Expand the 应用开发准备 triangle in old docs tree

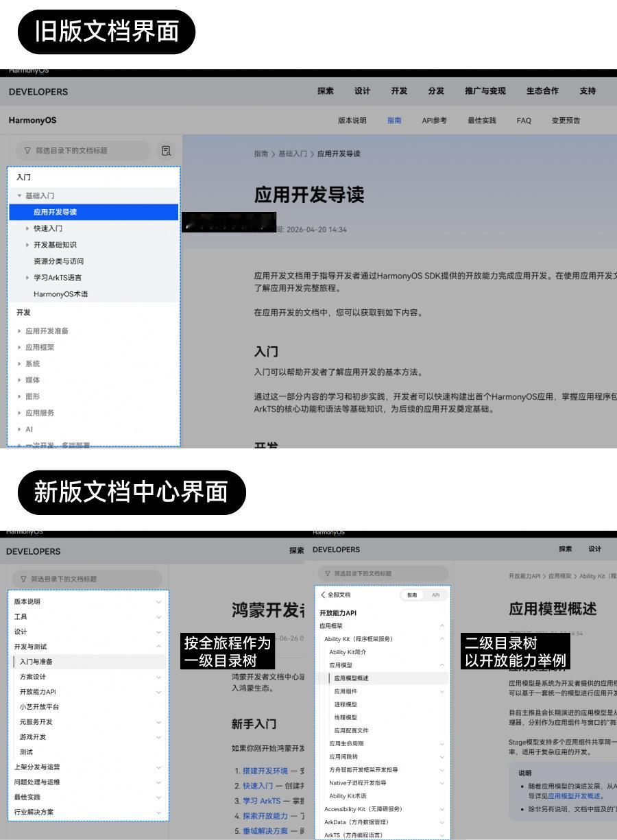coord(19,331)
